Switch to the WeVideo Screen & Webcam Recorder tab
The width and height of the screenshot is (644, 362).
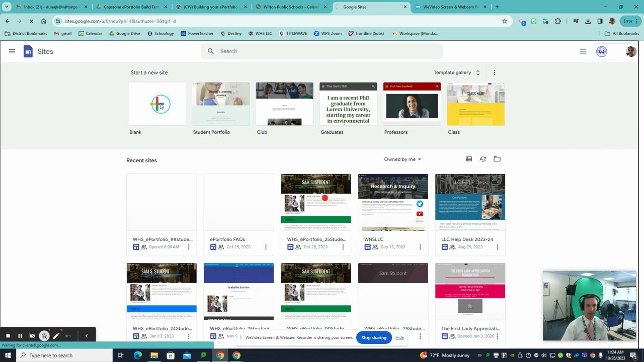(450, 7)
